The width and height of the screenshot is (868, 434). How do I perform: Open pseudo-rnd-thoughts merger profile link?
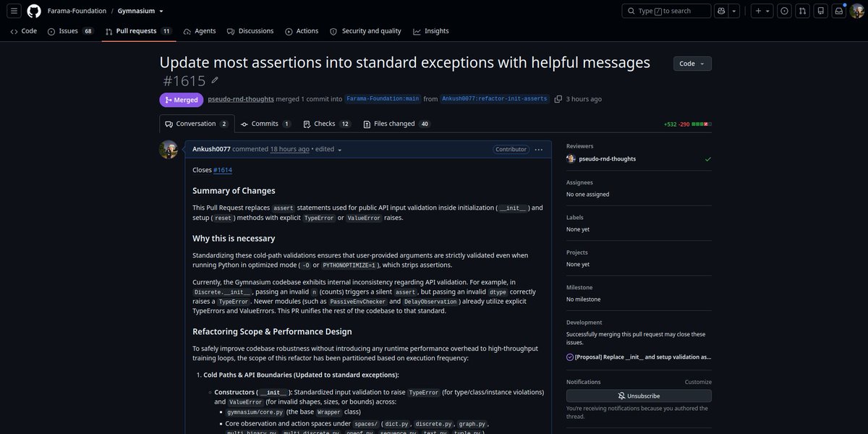(x=241, y=99)
